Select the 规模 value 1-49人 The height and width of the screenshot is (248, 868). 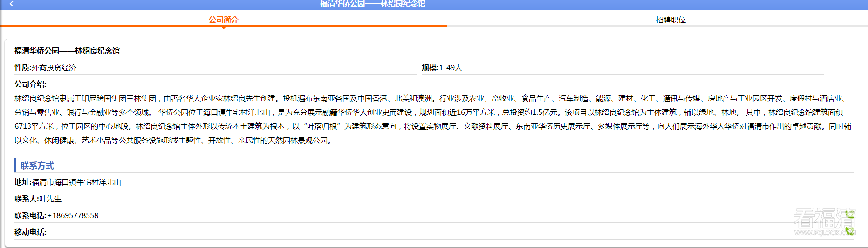[451, 67]
